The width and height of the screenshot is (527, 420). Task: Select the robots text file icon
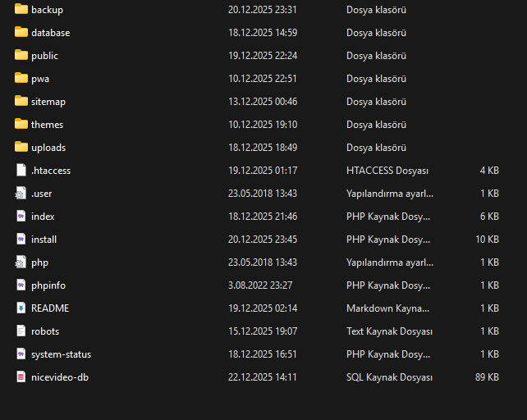pyautogui.click(x=21, y=331)
